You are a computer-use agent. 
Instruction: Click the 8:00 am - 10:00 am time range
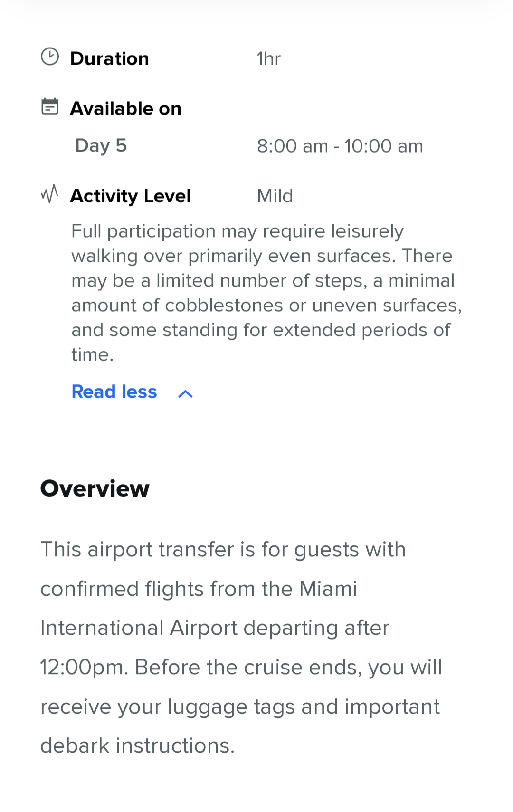tap(340, 146)
